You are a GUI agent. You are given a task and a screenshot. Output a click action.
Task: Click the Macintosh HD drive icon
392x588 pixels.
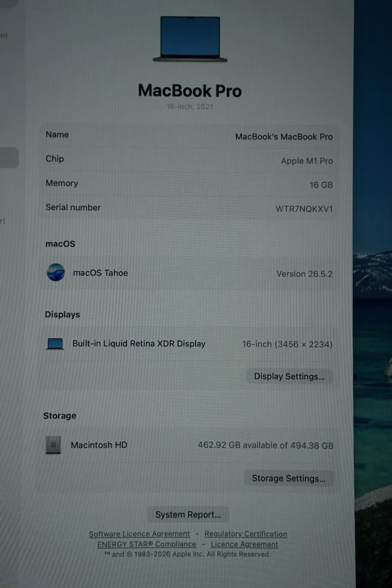click(x=53, y=445)
